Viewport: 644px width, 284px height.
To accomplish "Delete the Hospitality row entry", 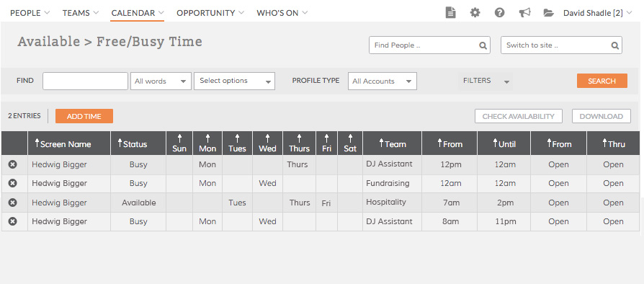I will coord(13,203).
